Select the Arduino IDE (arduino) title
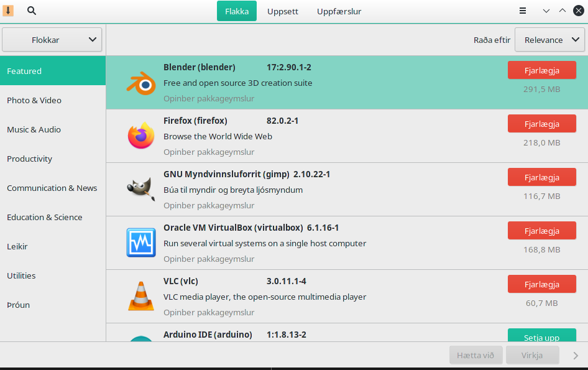Image resolution: width=588 pixels, height=370 pixels. tap(208, 335)
